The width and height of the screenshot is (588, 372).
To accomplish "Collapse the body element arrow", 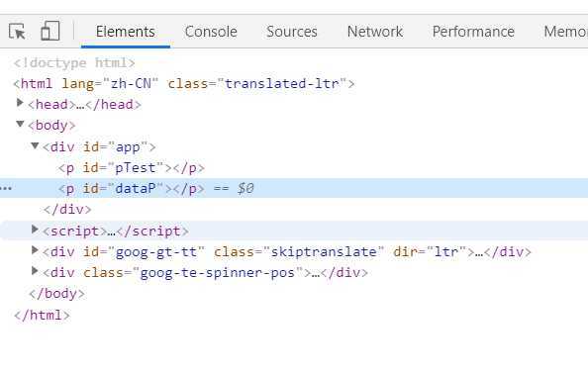I will point(20,124).
